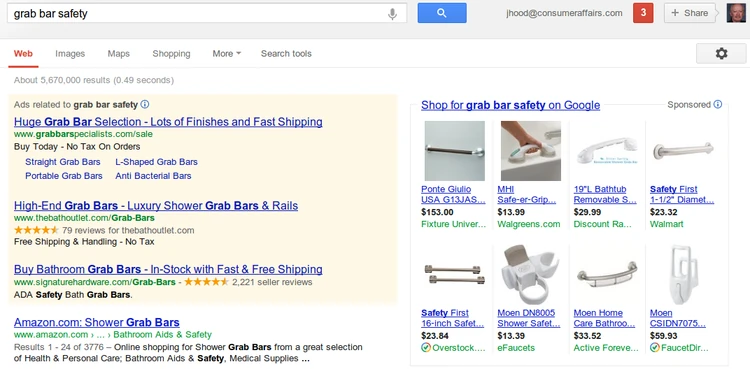Switch to the Shopping tab

click(x=171, y=54)
